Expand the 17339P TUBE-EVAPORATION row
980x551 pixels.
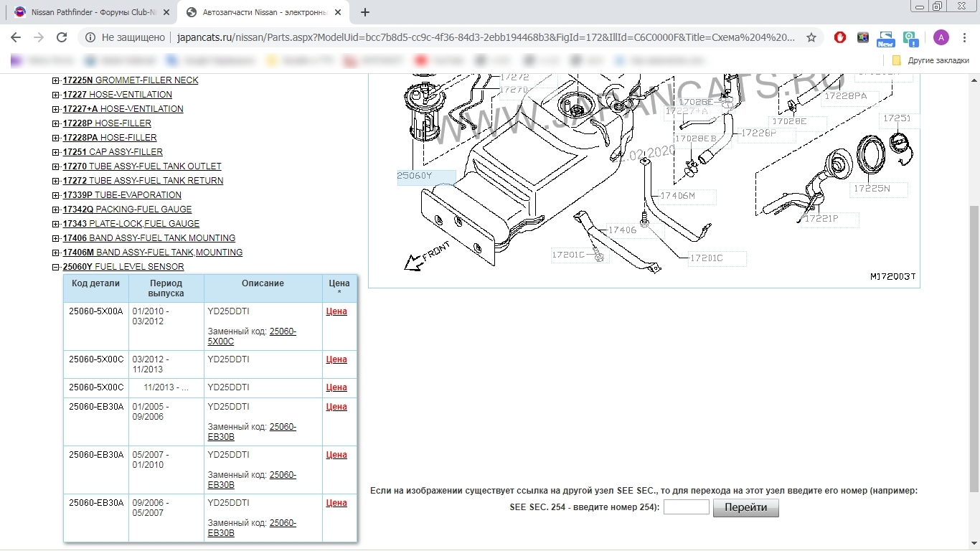tap(56, 195)
